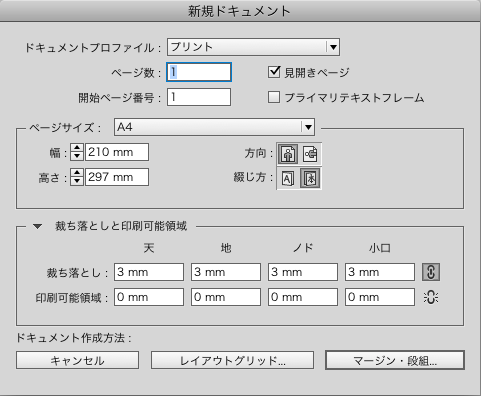Click the 裁ち落とし 天 field

[x=149, y=272]
